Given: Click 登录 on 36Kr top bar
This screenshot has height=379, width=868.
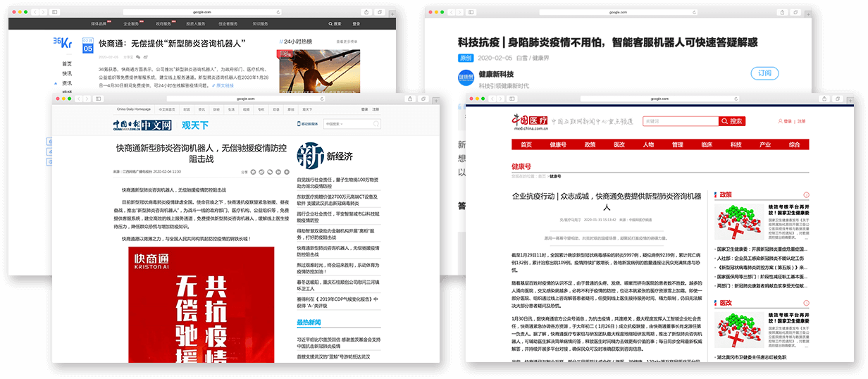Looking at the screenshot, I should pyautogui.click(x=356, y=23).
